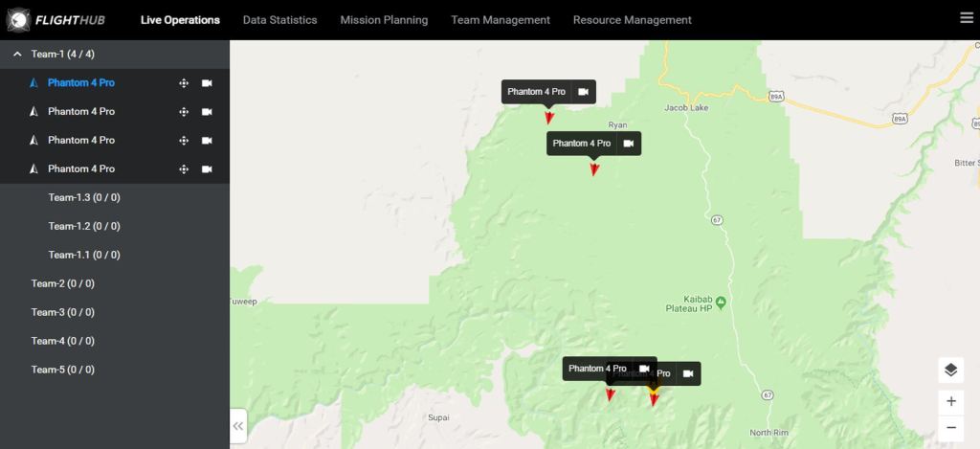Collapse the sidebar with the double-chevron button
The image size is (980, 449).
pyautogui.click(x=238, y=426)
